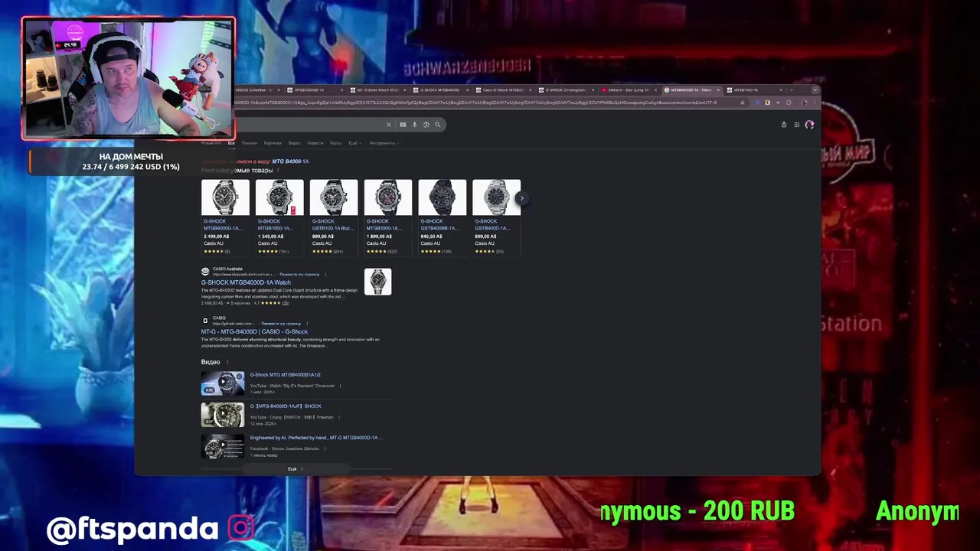The width and height of the screenshot is (980, 551).
Task: Click the watch thumbnail beside the CASIO Australia result
Action: 377,282
